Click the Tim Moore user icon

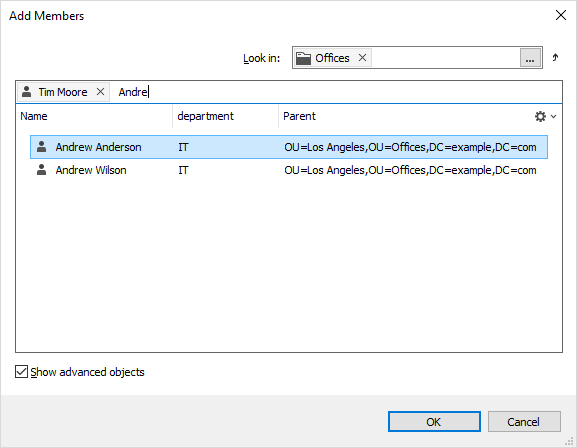click(26, 92)
